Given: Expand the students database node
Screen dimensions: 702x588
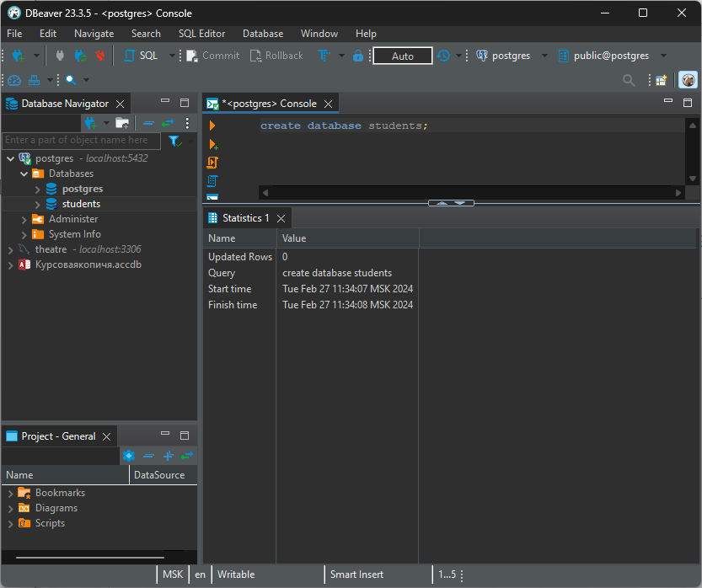Looking at the screenshot, I should (x=38, y=205).
